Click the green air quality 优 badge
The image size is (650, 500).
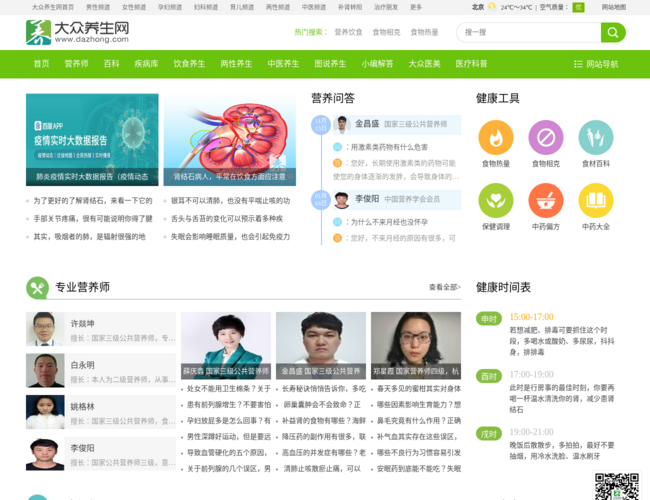point(578,7)
